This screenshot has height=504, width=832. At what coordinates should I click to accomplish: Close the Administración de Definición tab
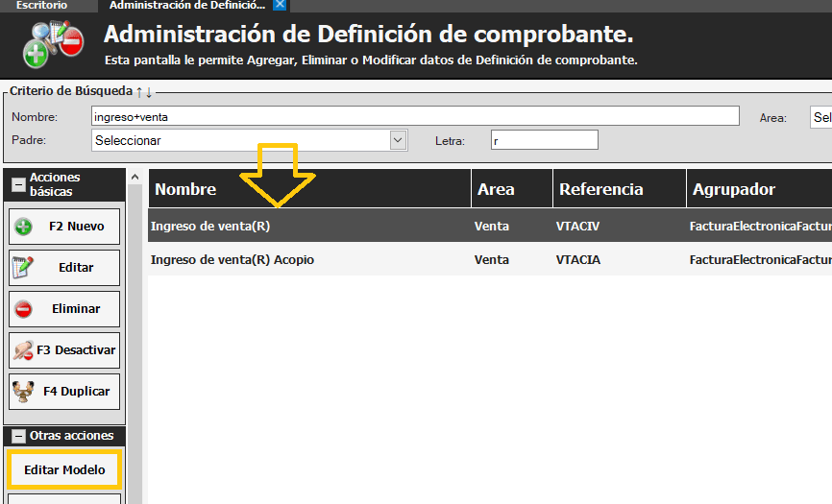click(x=280, y=5)
